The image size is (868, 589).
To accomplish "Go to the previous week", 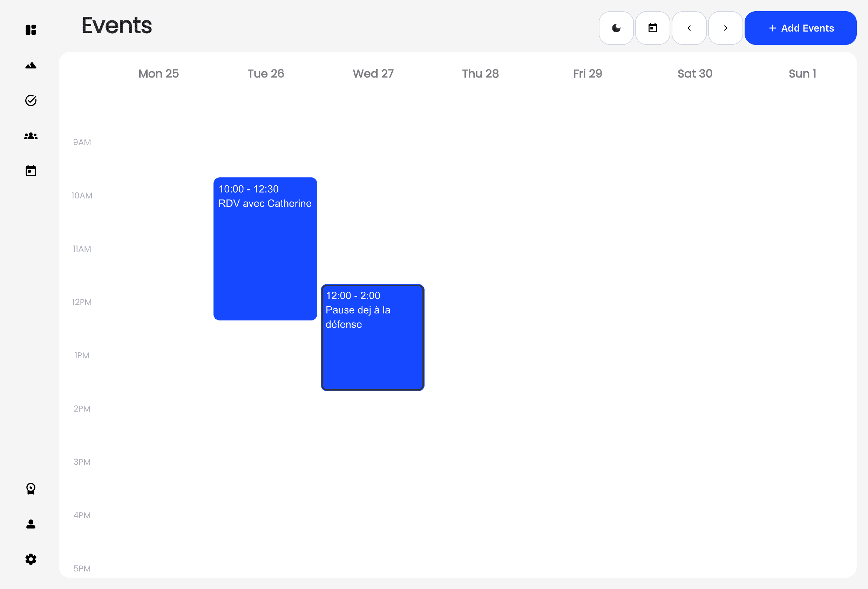I will click(689, 28).
